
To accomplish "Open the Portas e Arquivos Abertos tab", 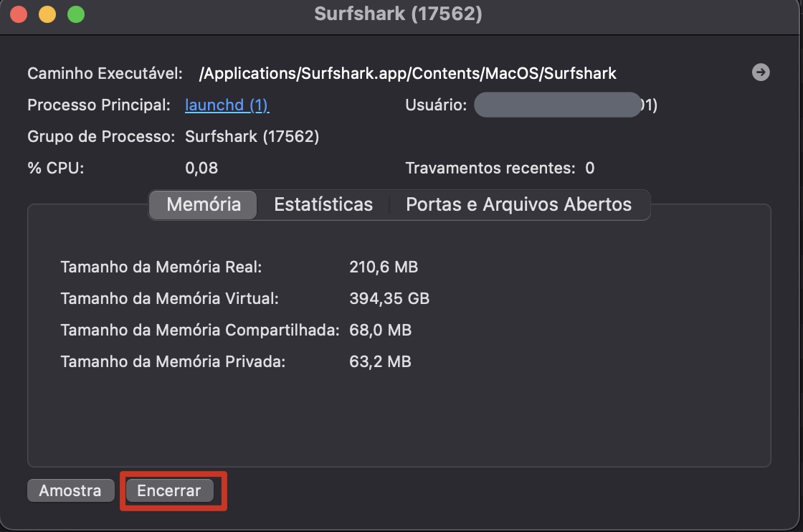I will click(518, 205).
